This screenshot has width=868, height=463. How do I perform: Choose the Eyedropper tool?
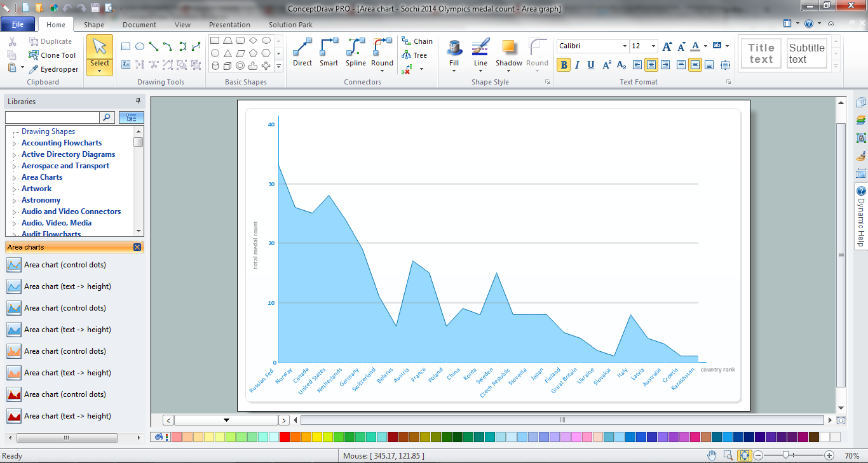(53, 69)
